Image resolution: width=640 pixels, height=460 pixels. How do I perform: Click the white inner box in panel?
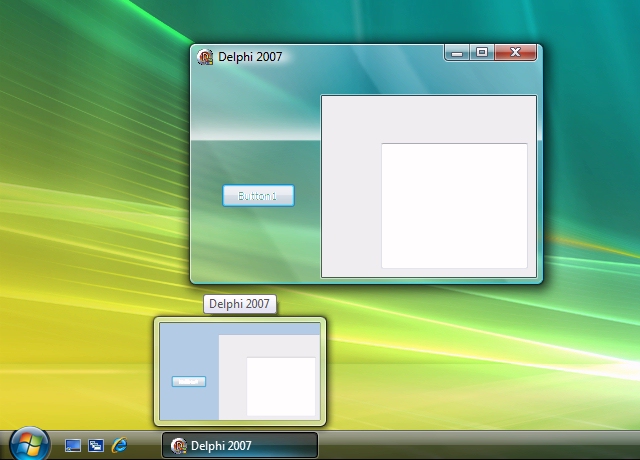coord(454,206)
